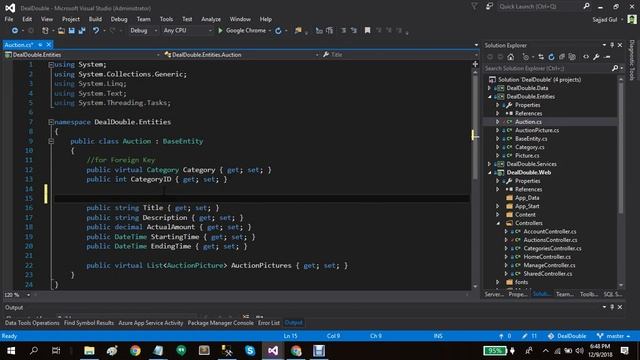
Task: Switch to the Error List tab
Action: [x=269, y=323]
